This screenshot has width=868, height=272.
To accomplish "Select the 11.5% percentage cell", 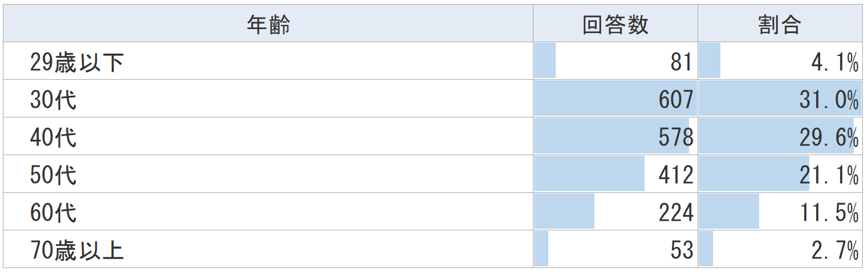I will [x=780, y=212].
